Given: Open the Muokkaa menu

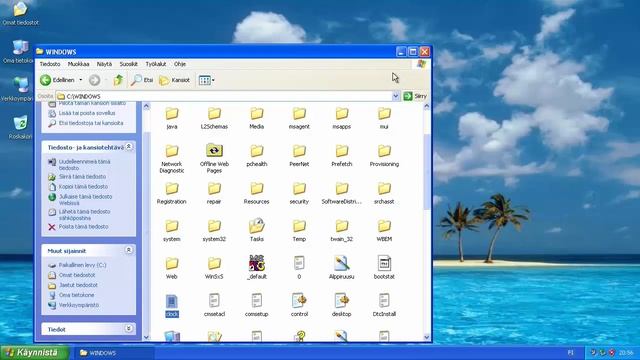Looking at the screenshot, I should click(x=78, y=64).
